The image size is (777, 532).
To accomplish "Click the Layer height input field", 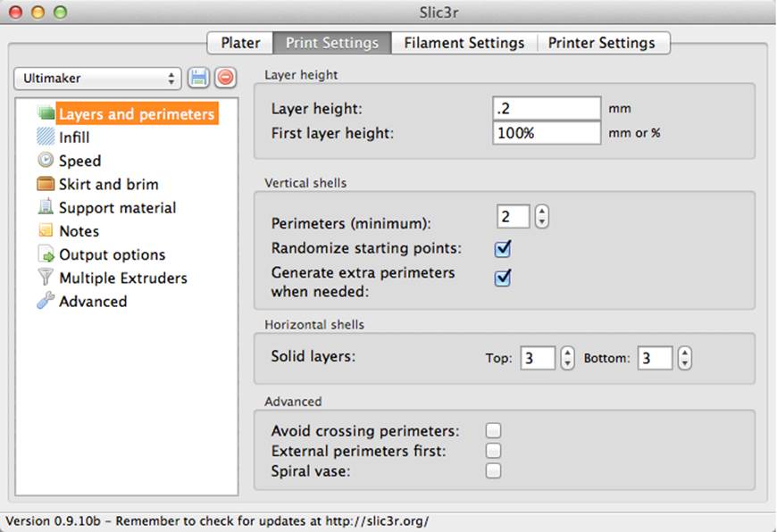I will 547,108.
